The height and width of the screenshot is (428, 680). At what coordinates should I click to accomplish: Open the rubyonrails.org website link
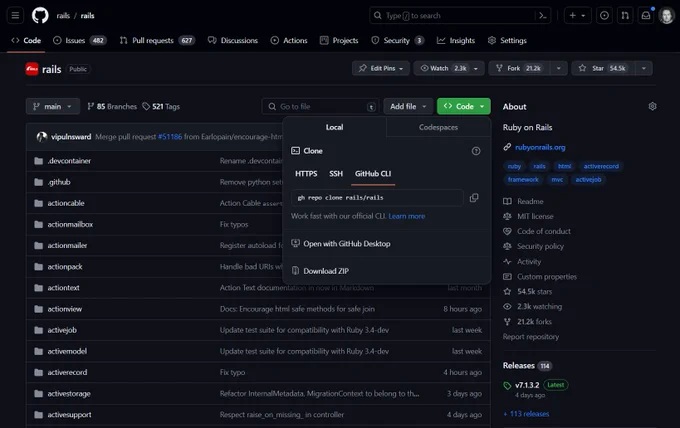pos(540,147)
